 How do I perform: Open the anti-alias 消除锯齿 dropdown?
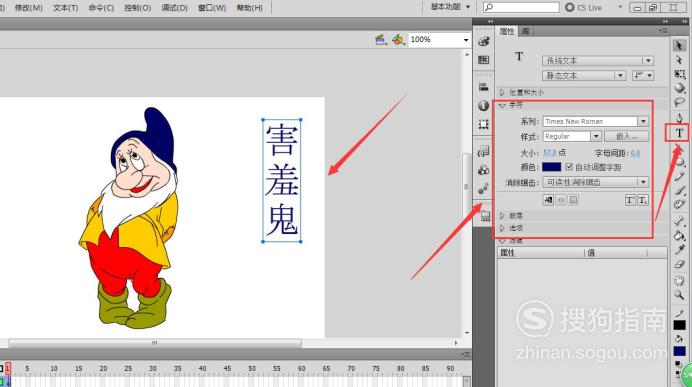pyautogui.click(x=595, y=182)
